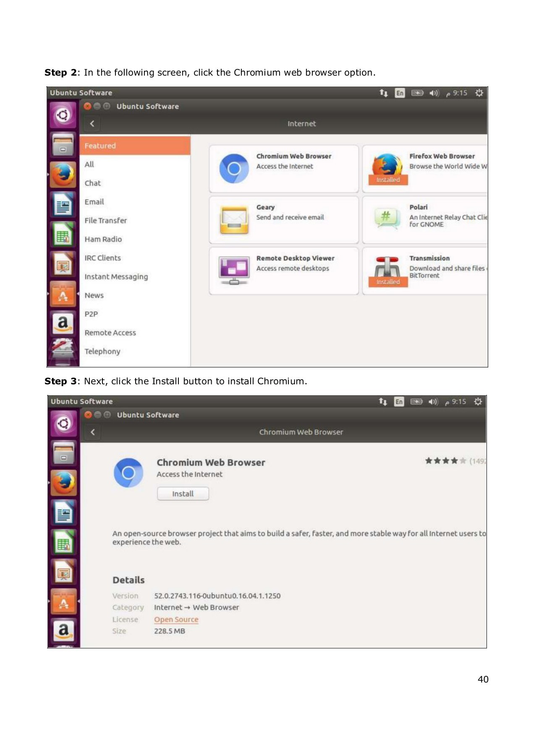Select the Telephony category
534x756 pixels.
[102, 352]
